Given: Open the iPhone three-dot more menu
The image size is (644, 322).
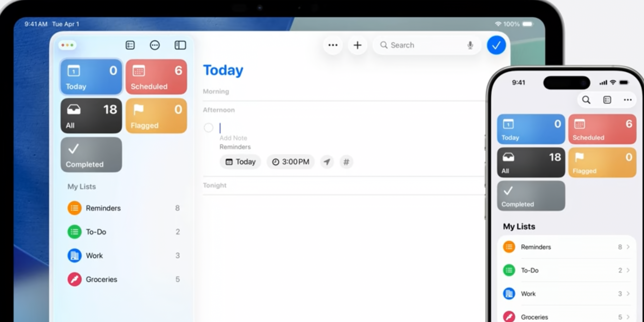Looking at the screenshot, I should 628,100.
